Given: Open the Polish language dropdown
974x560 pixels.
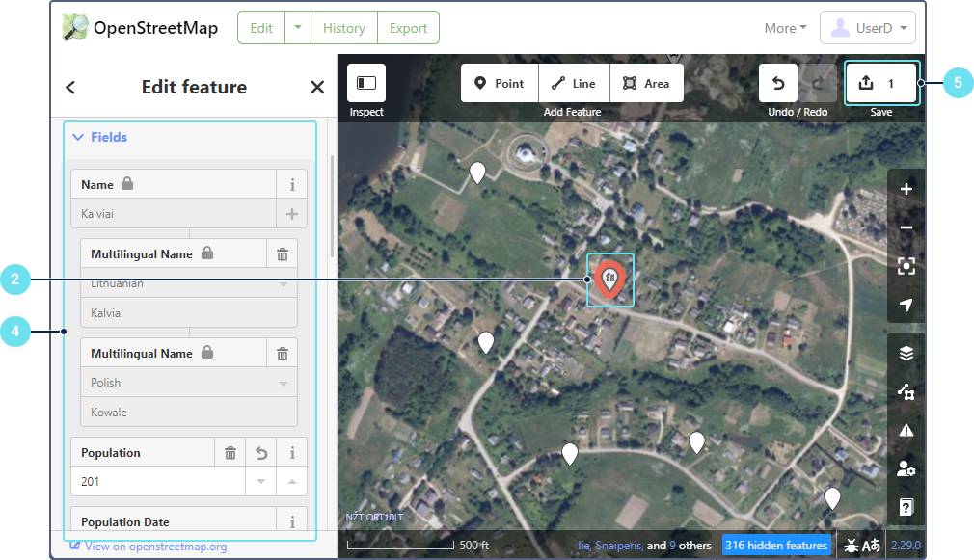Looking at the screenshot, I should click(283, 383).
